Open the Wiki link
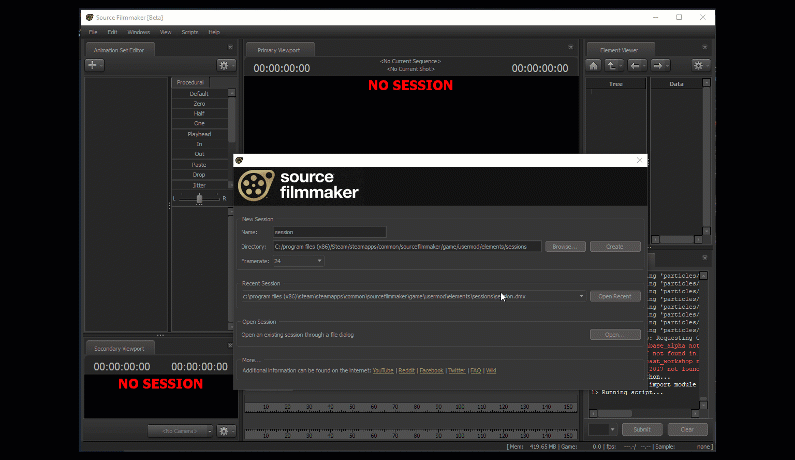The image size is (795, 460). point(491,371)
